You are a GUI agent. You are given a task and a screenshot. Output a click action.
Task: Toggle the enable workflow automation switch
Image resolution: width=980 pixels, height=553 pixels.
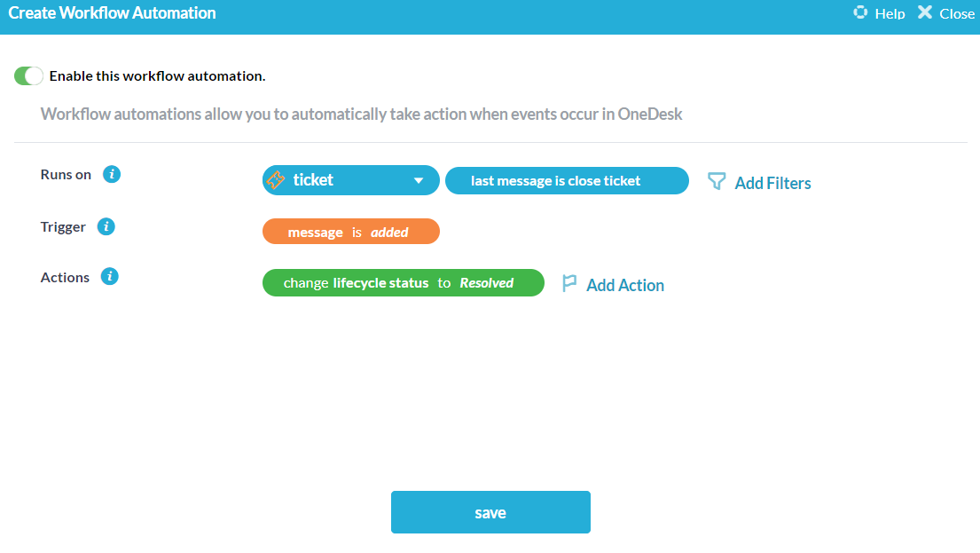click(x=28, y=75)
